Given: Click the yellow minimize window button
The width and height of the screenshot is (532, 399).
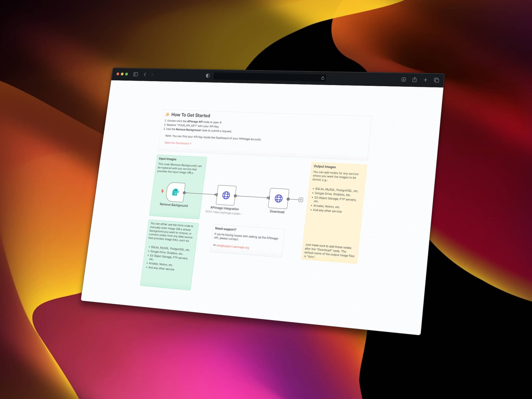Looking at the screenshot, I should tap(122, 74).
